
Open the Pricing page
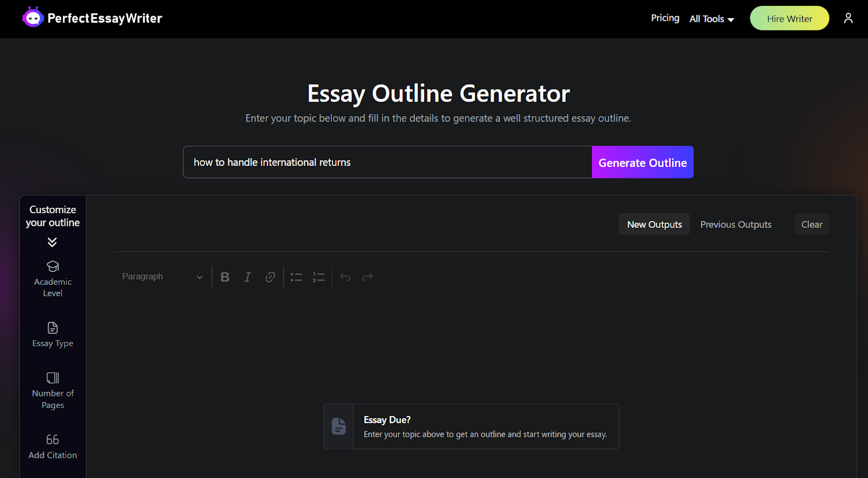coord(665,18)
